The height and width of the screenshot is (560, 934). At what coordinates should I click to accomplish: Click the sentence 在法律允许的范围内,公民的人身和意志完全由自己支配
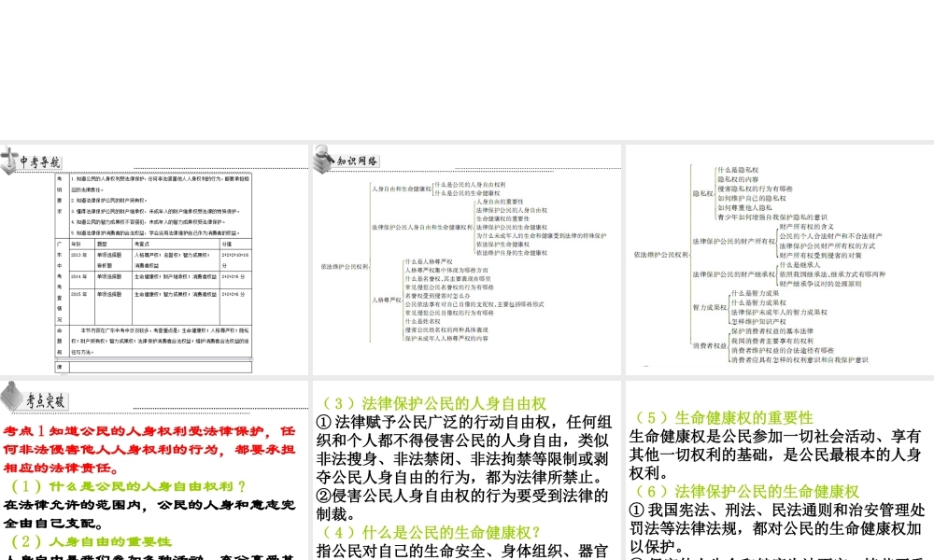(x=149, y=514)
